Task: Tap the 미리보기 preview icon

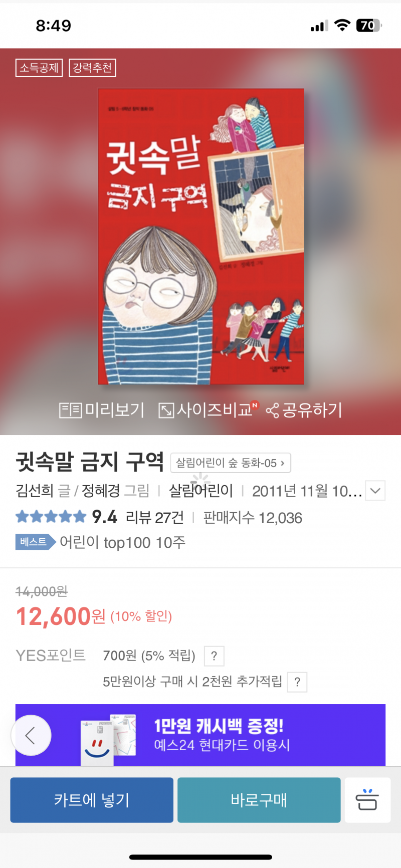Action: click(x=70, y=410)
